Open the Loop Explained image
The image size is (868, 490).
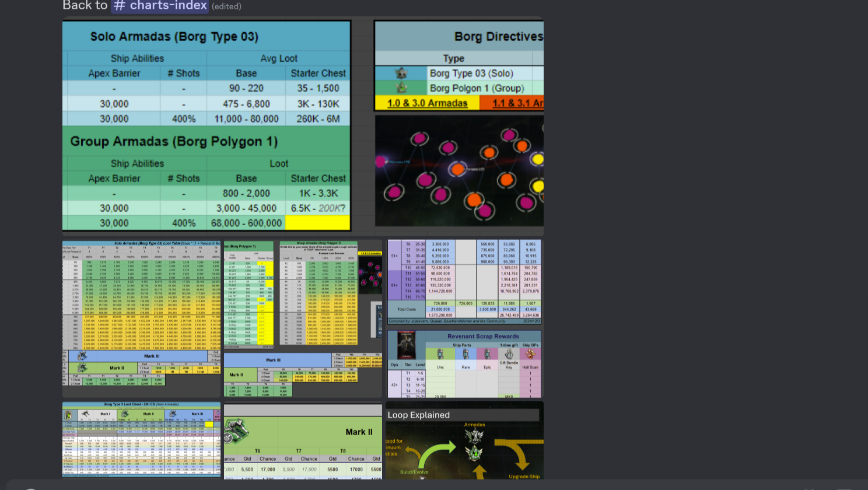click(464, 440)
